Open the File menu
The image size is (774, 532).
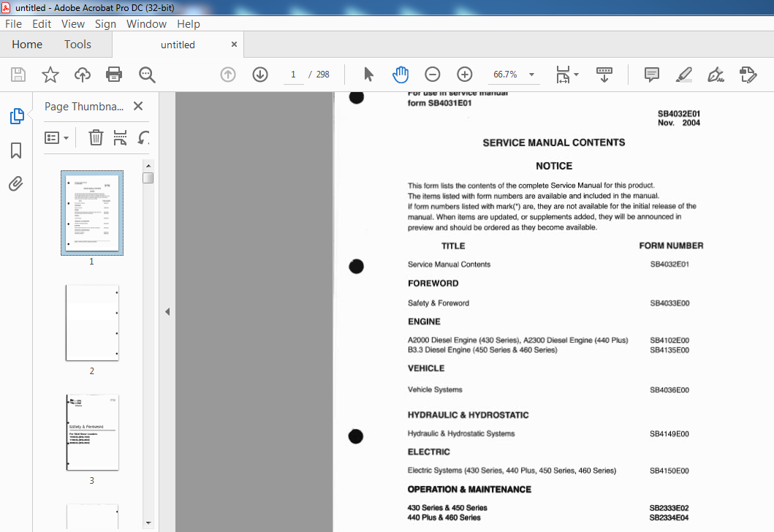pos(13,23)
